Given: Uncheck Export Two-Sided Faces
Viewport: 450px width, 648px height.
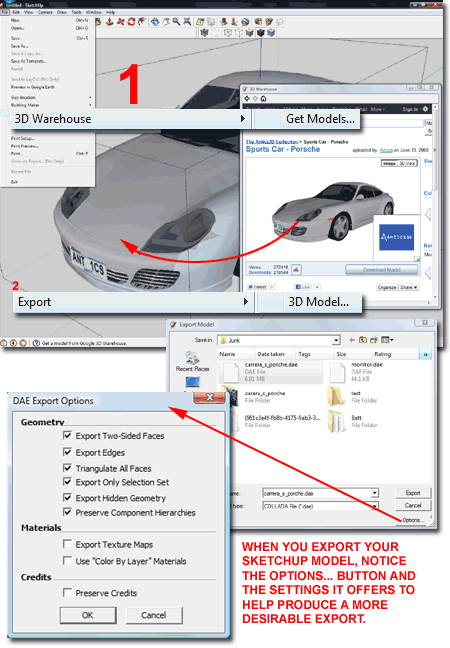Looking at the screenshot, I should pyautogui.click(x=67, y=435).
